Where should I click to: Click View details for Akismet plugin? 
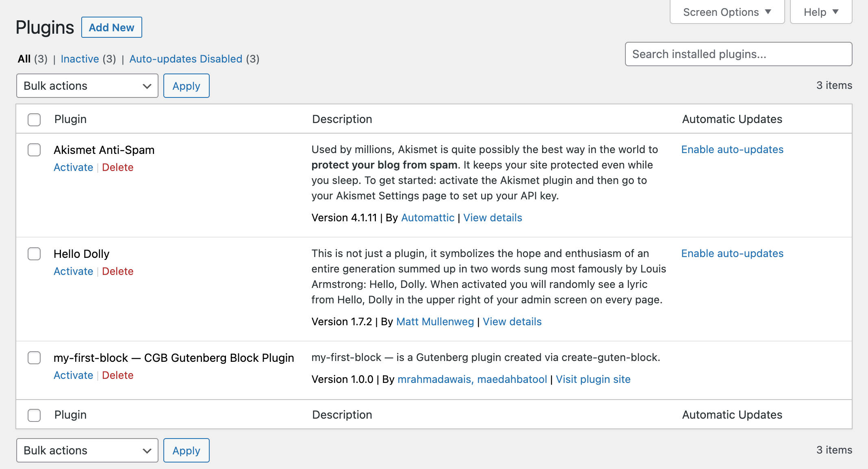(x=493, y=217)
